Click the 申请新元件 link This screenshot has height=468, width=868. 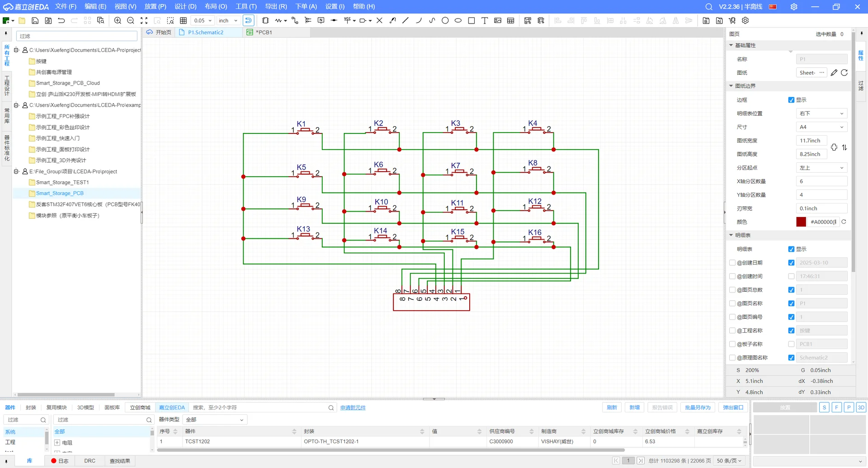(353, 407)
